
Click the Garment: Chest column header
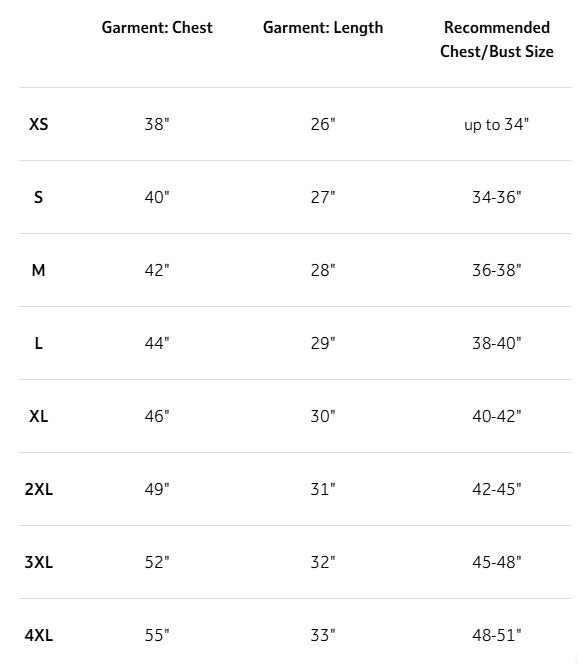pos(157,28)
